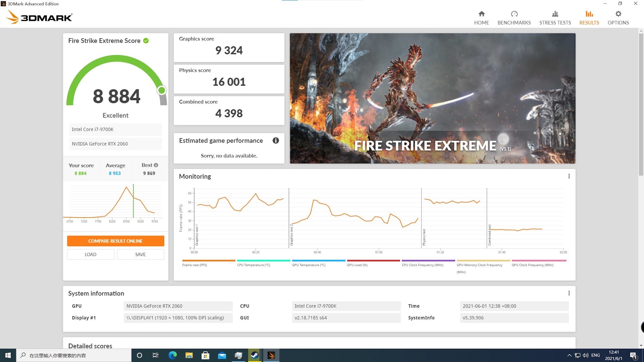Open Cortana circle icon in taskbar
The width and height of the screenshot is (644, 362).
139,355
